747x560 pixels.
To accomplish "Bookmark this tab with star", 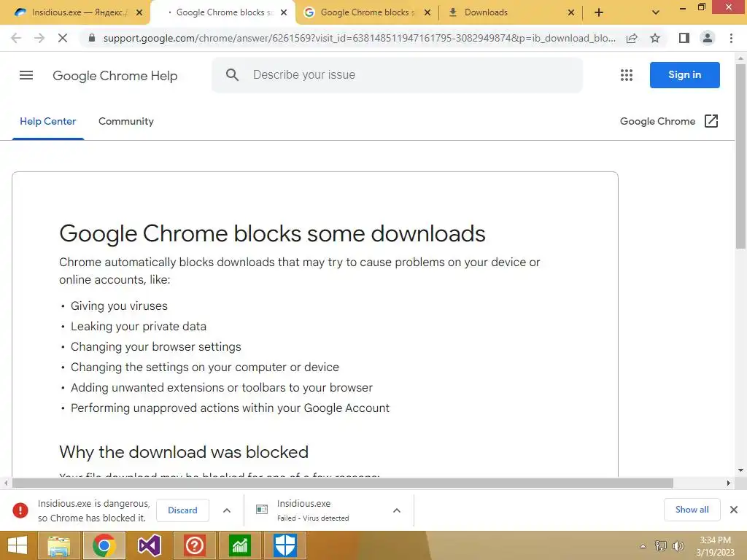I will click(655, 38).
